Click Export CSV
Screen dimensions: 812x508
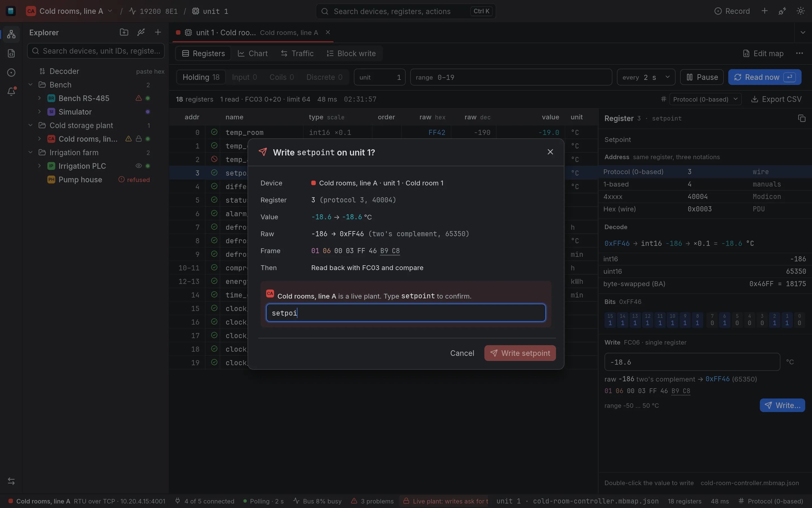pos(776,99)
